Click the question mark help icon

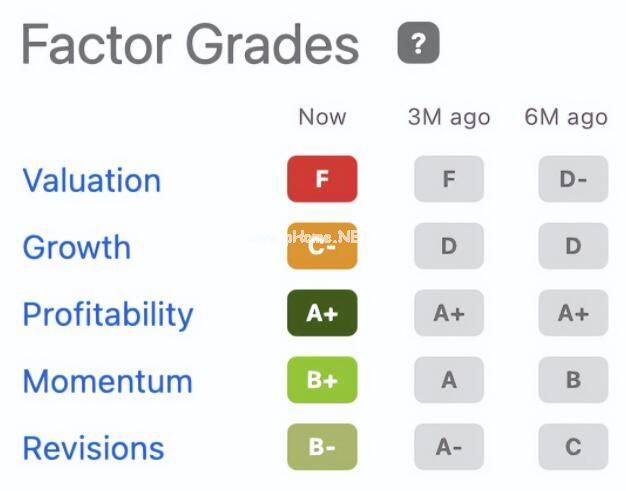[x=418, y=43]
